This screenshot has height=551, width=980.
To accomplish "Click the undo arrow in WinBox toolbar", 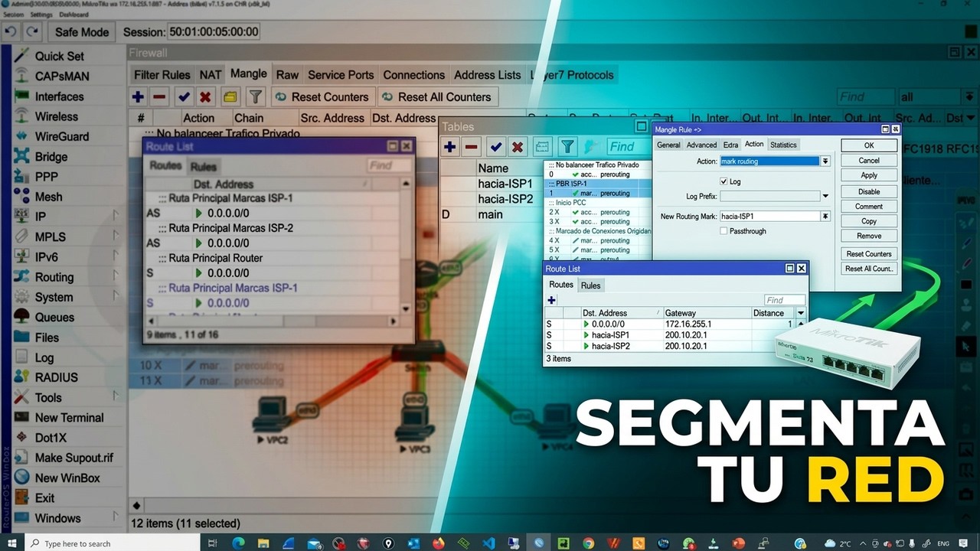I will coord(11,32).
